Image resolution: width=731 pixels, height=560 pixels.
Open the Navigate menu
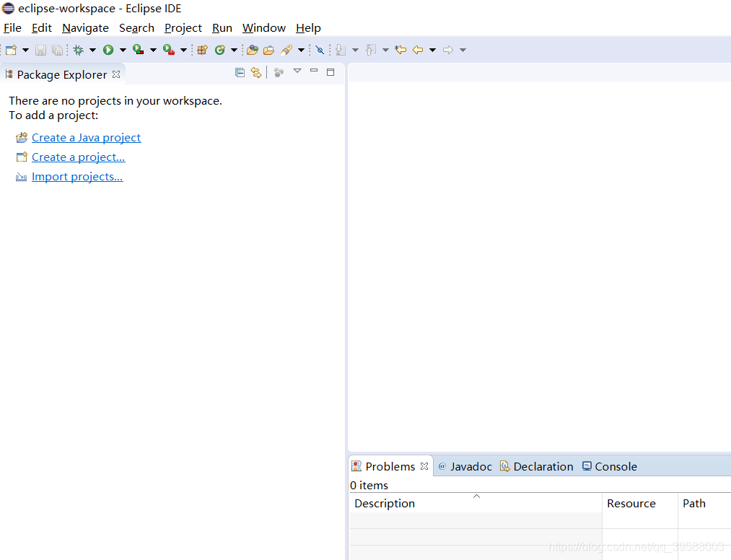[85, 28]
